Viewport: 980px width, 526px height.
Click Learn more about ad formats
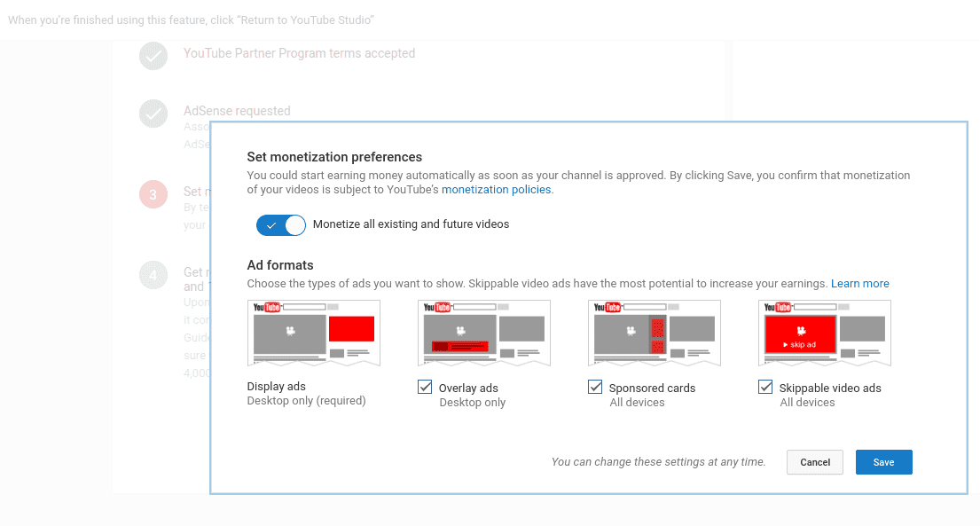pyautogui.click(x=859, y=283)
